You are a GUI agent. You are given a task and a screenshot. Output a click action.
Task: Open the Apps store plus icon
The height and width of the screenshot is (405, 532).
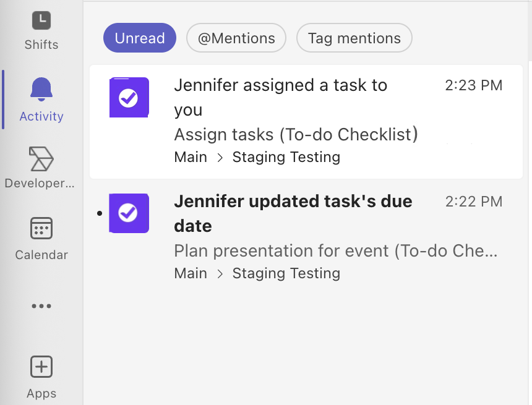41,367
